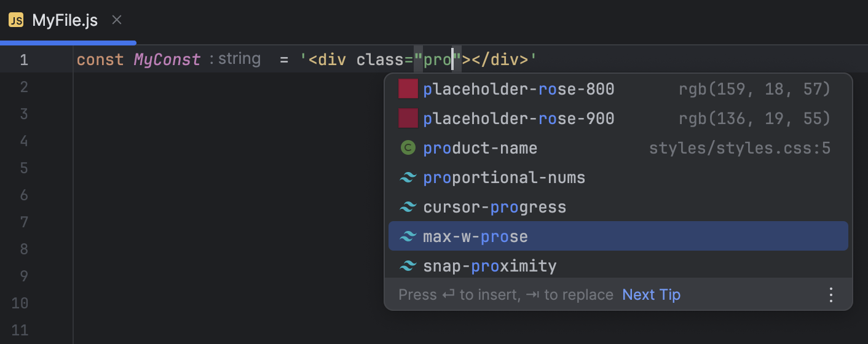Click the styles/styles.css:5 source location
Image resolution: width=868 pixels, height=344 pixels.
click(x=740, y=148)
